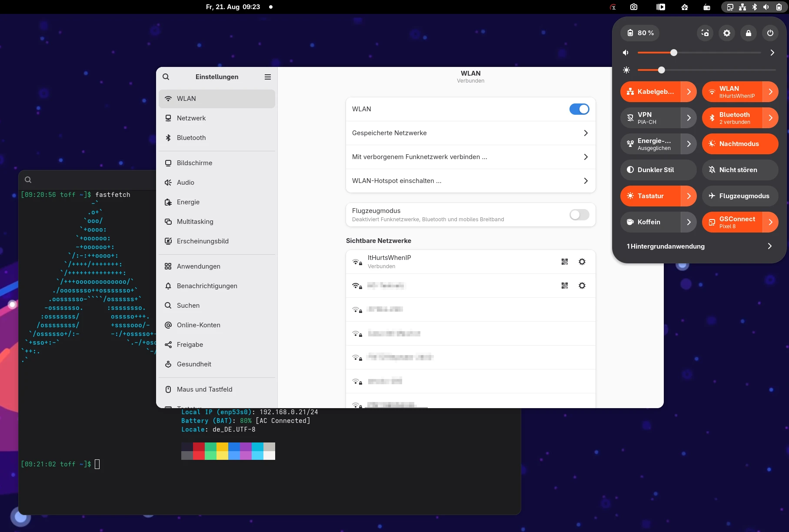This screenshot has height=532, width=789.
Task: Expand Tastatur submenu arrow
Action: click(689, 196)
